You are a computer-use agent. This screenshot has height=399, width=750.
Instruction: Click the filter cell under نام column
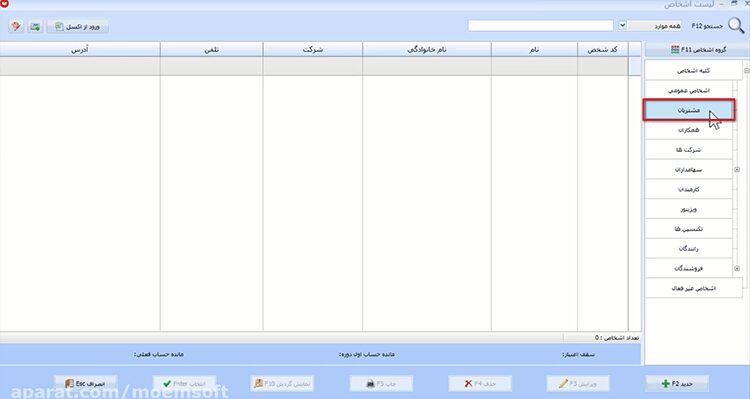pyautogui.click(x=534, y=66)
